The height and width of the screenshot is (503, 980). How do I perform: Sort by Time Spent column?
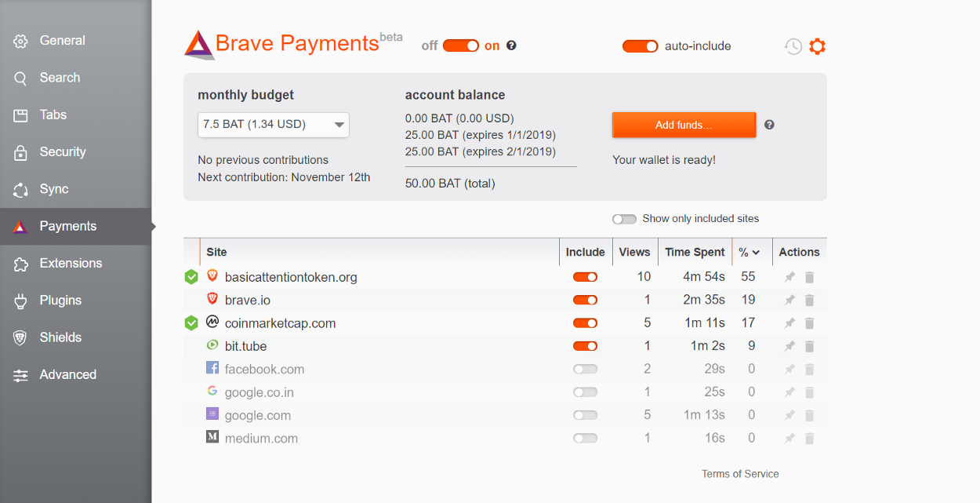pyautogui.click(x=695, y=252)
